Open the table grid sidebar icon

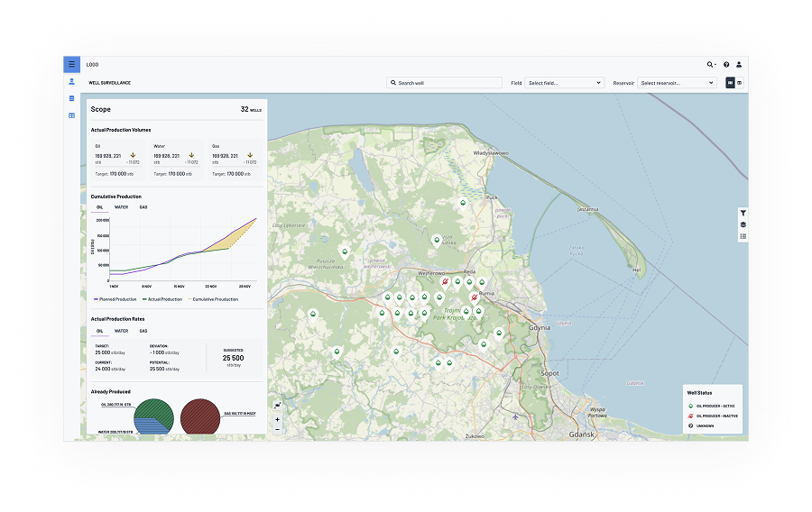pyautogui.click(x=71, y=115)
